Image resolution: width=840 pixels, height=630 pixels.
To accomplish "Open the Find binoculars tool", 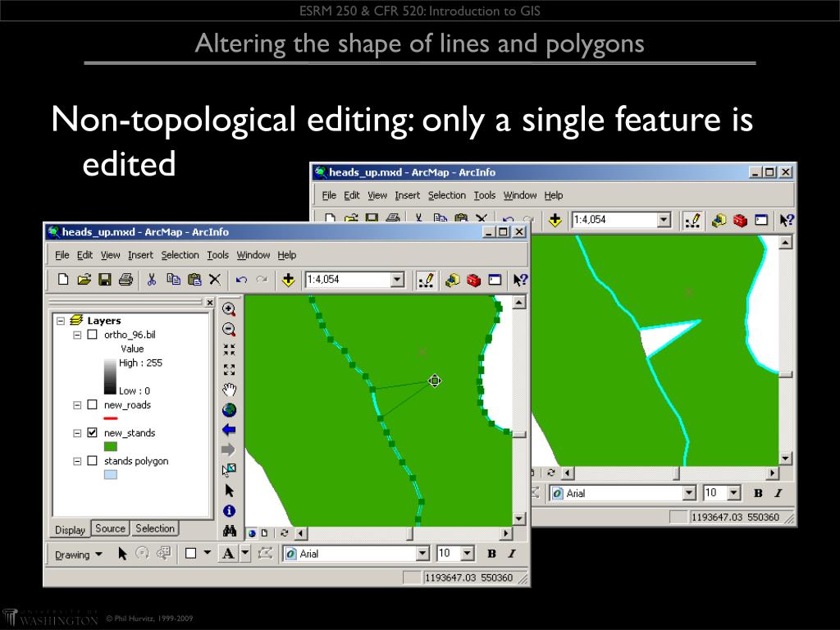I will 230,531.
